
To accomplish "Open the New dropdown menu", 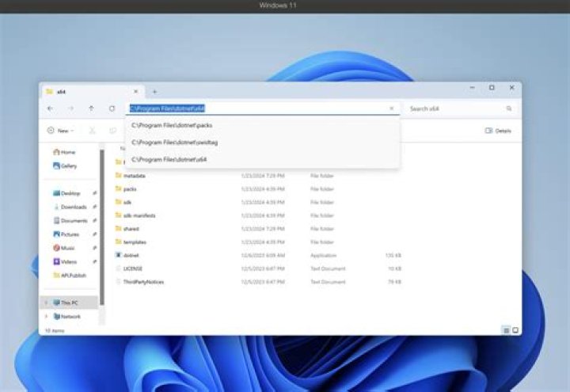I will pyautogui.click(x=61, y=131).
